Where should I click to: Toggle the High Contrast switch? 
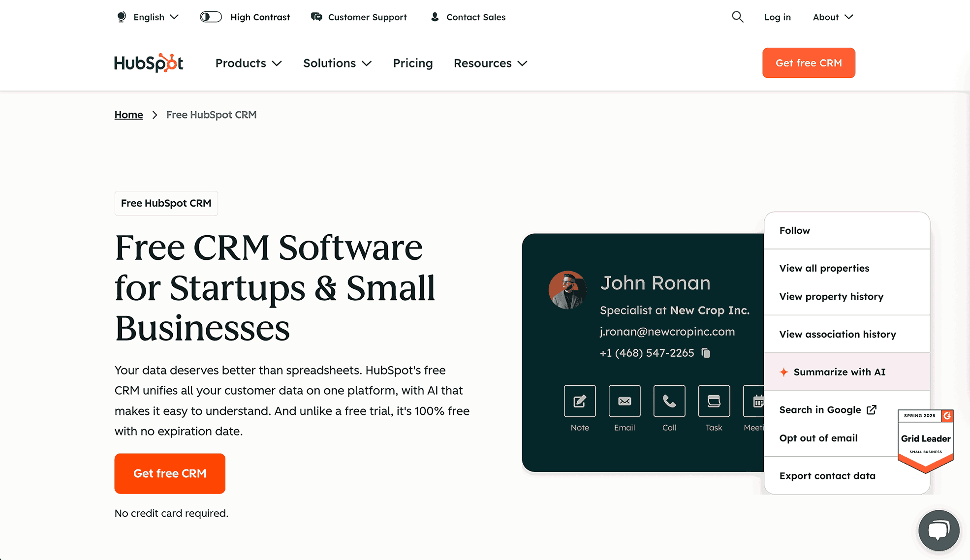pyautogui.click(x=211, y=17)
